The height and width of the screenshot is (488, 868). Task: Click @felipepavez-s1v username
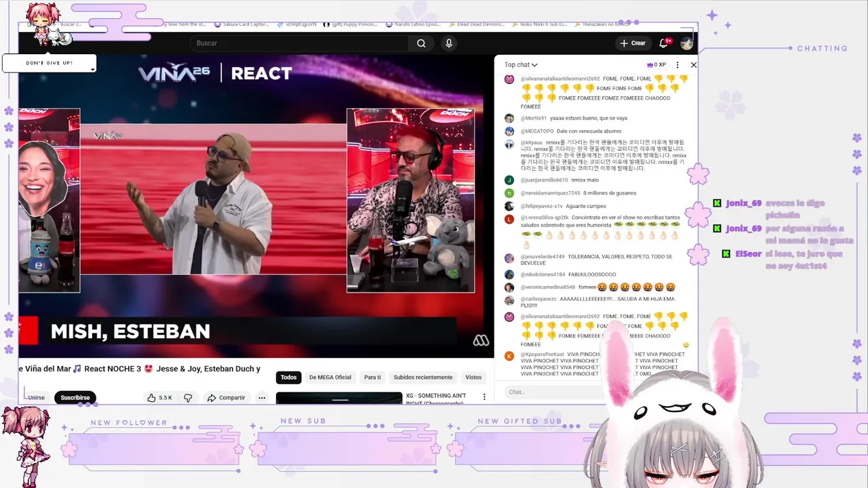tap(542, 206)
